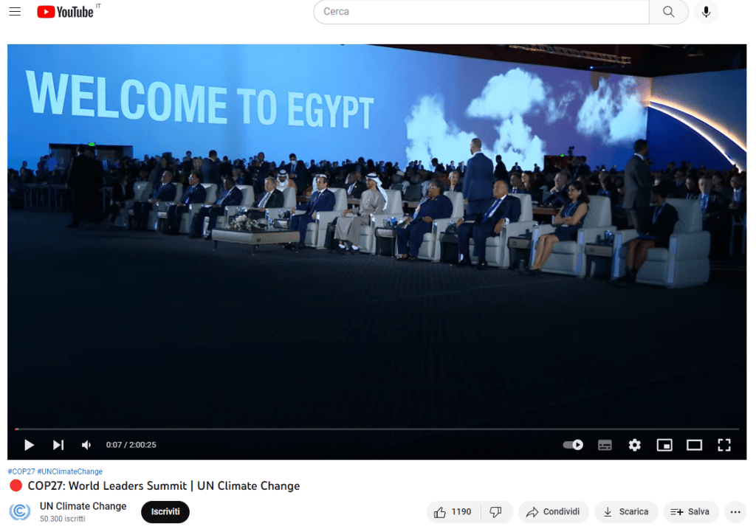This screenshot has width=756, height=532.
Task: Skip to the next video
Action: coord(58,445)
